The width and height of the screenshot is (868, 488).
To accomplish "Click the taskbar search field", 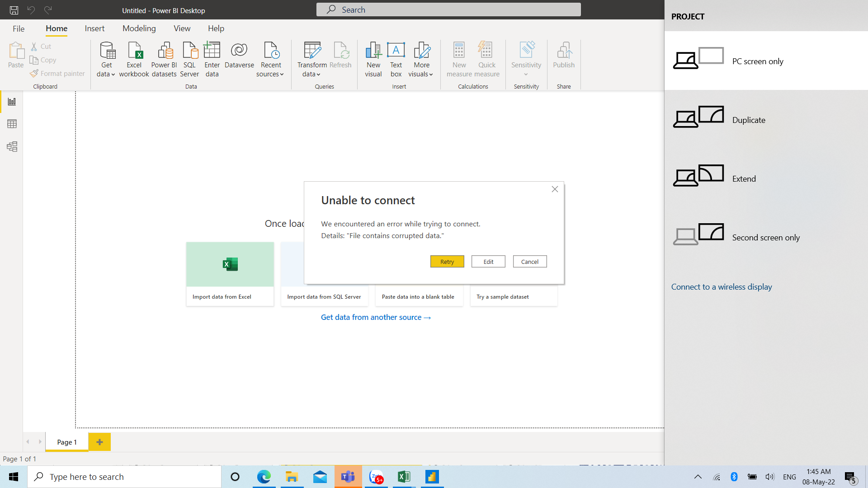I will (124, 477).
